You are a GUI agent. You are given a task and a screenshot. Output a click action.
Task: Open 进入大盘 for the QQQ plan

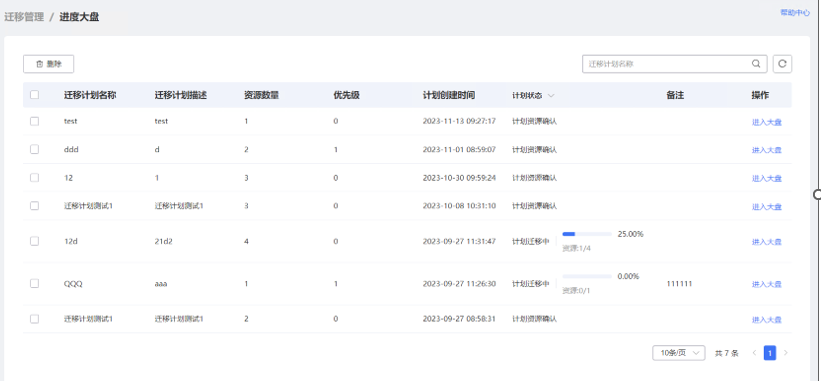767,284
